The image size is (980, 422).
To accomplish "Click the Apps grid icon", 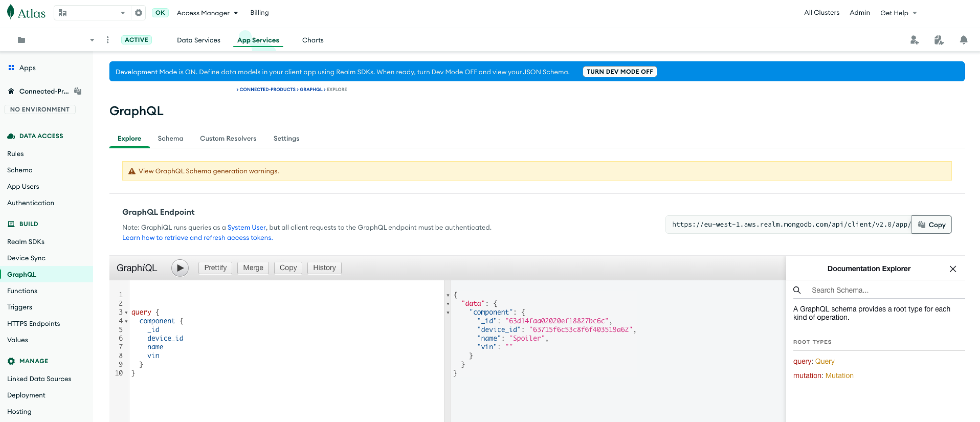I will coord(11,67).
